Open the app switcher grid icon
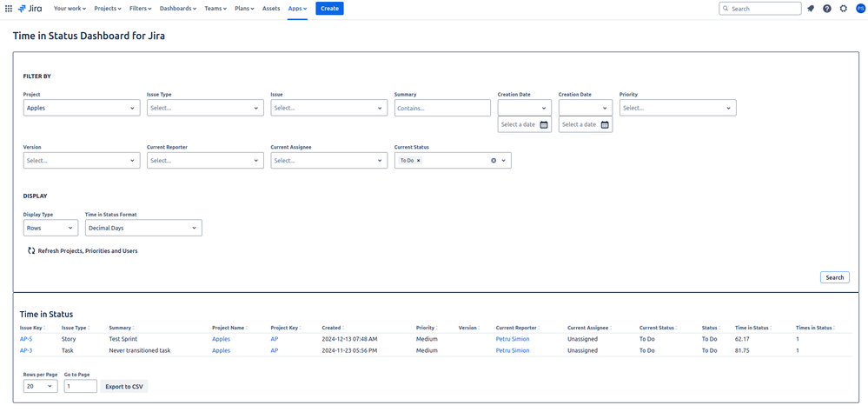Viewport: 868px width, 412px height. [9, 9]
